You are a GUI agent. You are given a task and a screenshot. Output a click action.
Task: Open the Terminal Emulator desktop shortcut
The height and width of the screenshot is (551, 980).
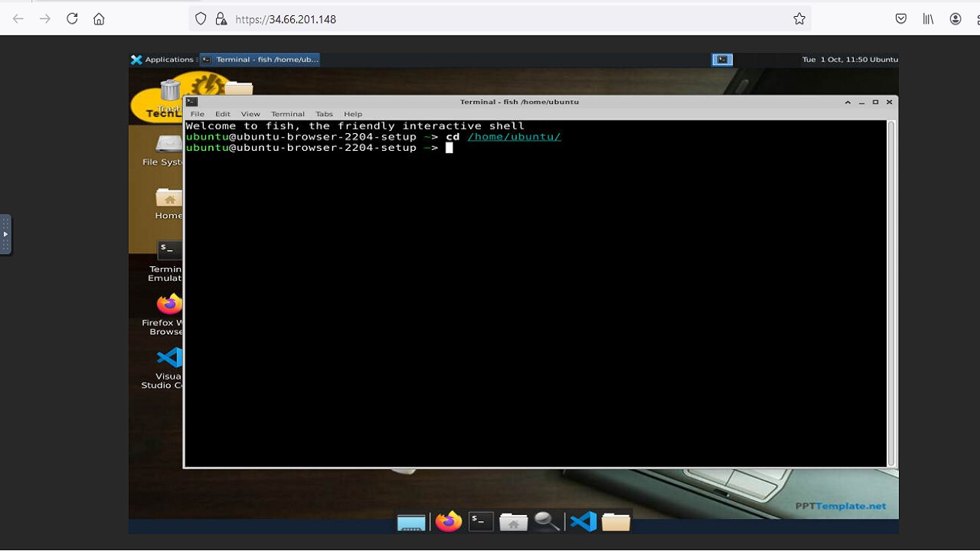pyautogui.click(x=169, y=249)
